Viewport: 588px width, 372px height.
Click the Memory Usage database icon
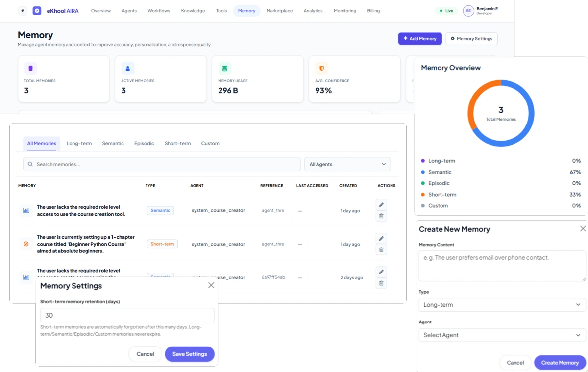[225, 68]
